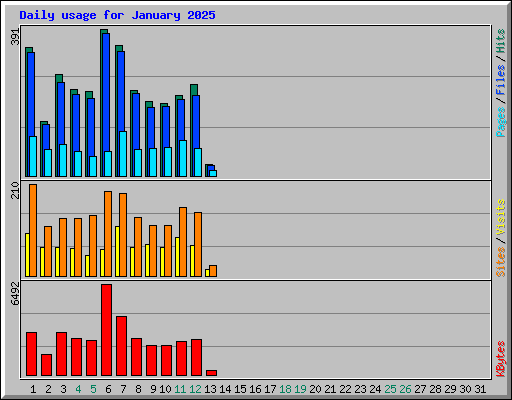Click the blue Files bar for day 6
512x400 pixels.
coord(106,105)
